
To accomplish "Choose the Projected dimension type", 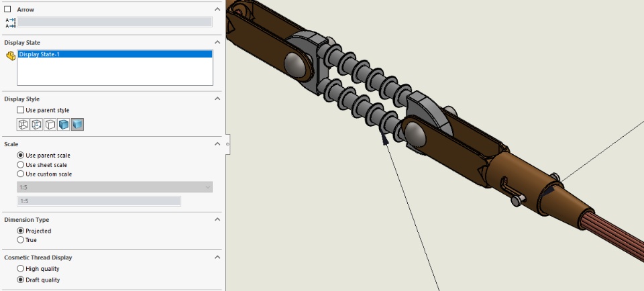I will click(21, 231).
